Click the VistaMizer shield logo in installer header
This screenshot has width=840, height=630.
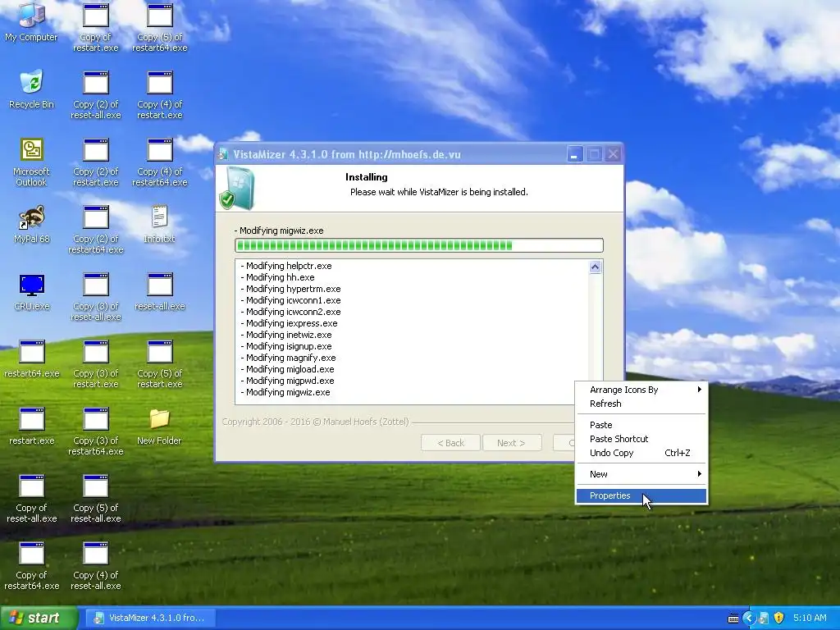pyautogui.click(x=237, y=188)
